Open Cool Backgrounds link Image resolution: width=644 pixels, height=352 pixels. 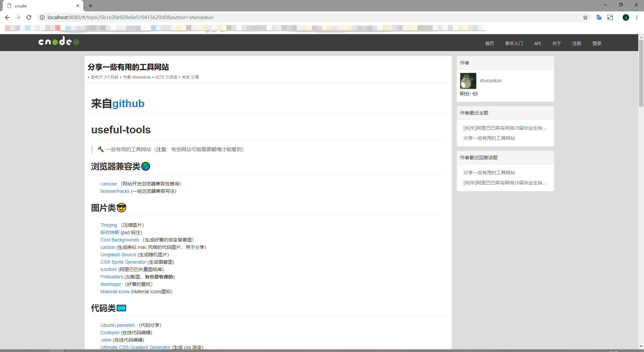pos(119,240)
